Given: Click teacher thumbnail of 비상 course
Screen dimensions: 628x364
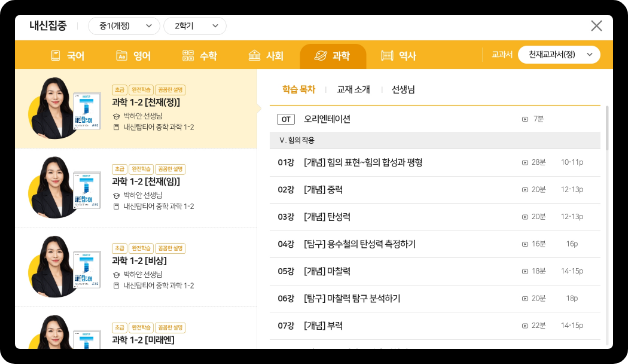Looking at the screenshot, I should point(64,267).
